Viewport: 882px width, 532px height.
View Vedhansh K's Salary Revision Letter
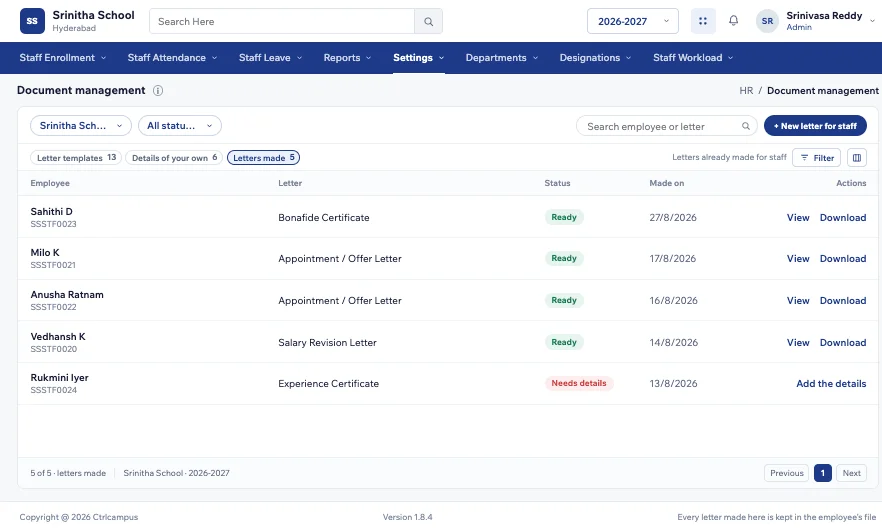tap(798, 343)
